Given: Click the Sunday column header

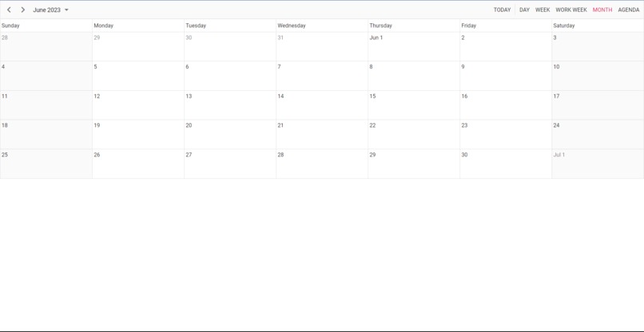Looking at the screenshot, I should [x=46, y=26].
